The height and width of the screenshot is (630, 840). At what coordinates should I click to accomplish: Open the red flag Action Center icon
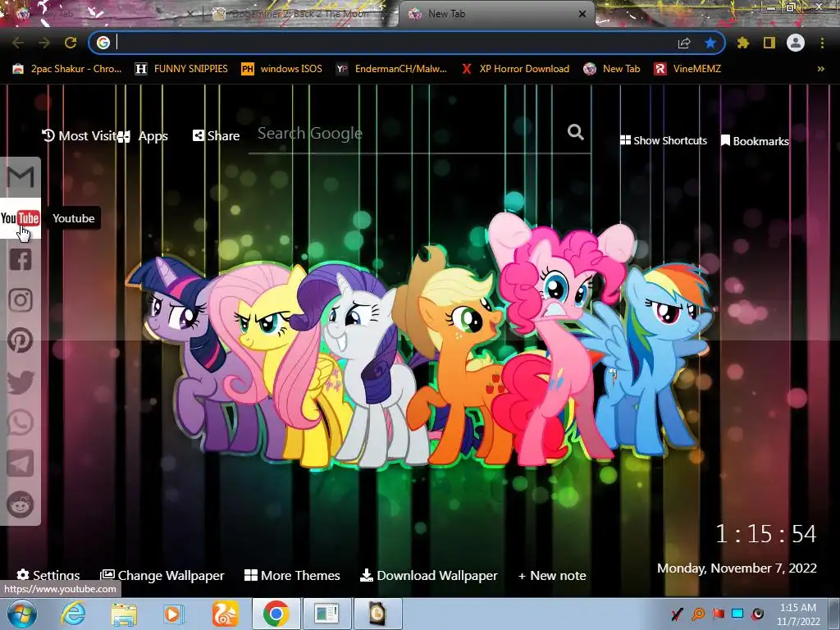coord(718,614)
